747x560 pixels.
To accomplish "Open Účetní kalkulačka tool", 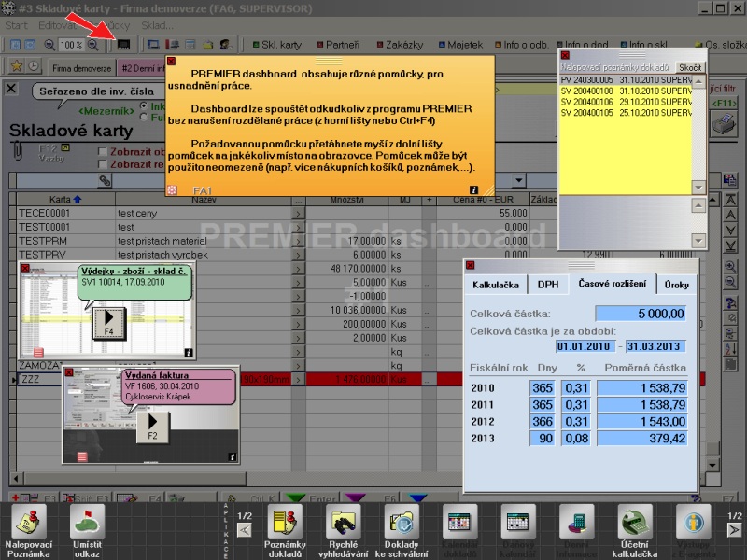I will click(x=635, y=530).
